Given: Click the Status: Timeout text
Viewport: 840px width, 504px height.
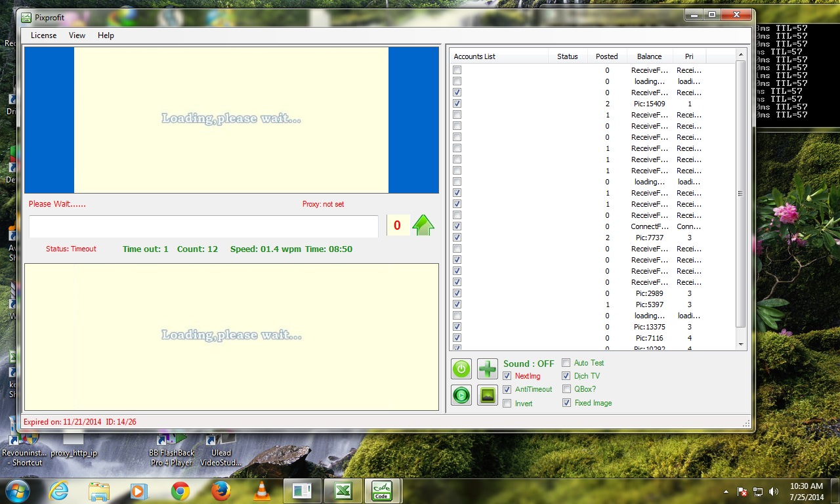Looking at the screenshot, I should coord(71,249).
